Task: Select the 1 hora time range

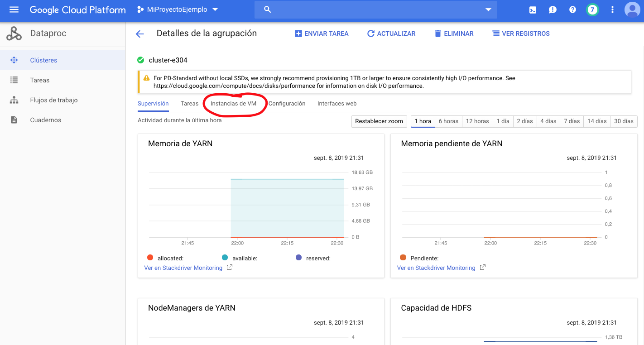Action: 423,121
